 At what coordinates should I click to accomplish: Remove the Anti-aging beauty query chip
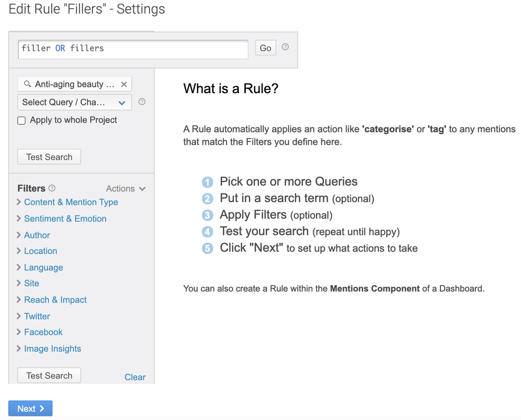click(x=124, y=85)
